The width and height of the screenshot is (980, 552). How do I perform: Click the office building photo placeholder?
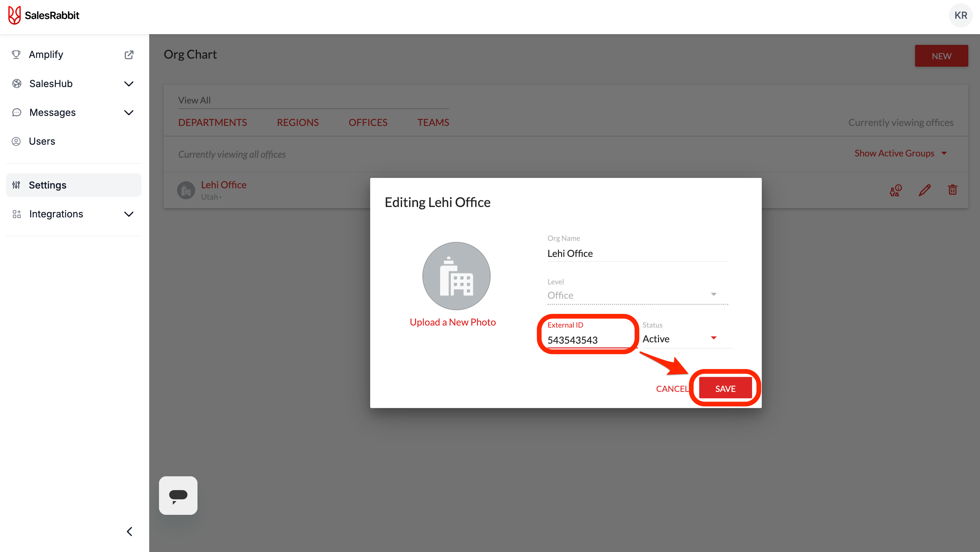[x=456, y=276]
